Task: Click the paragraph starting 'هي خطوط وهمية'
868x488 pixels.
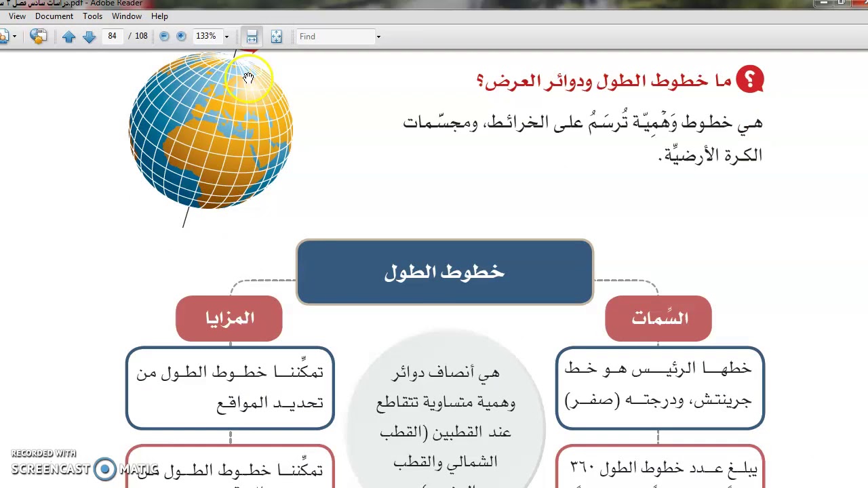Action: coord(583,139)
